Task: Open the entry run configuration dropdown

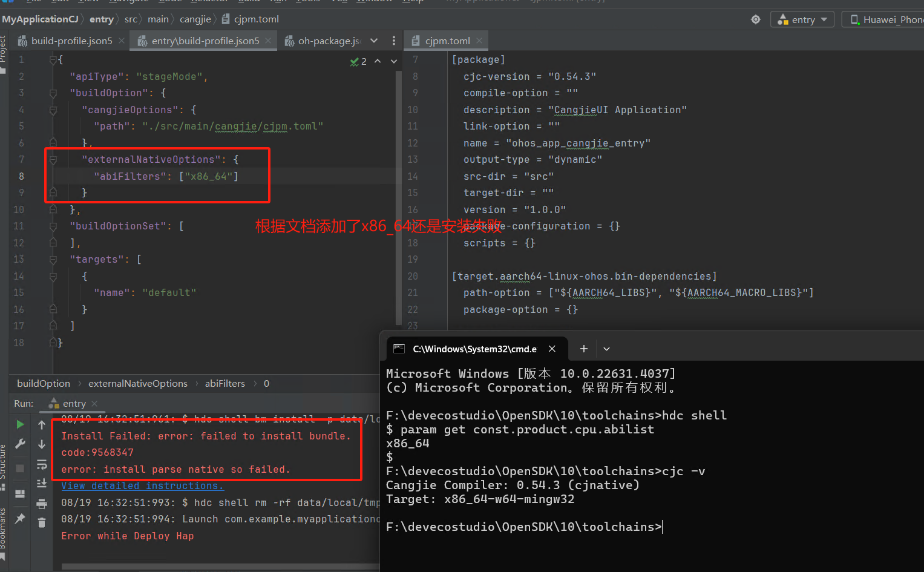Action: point(802,19)
